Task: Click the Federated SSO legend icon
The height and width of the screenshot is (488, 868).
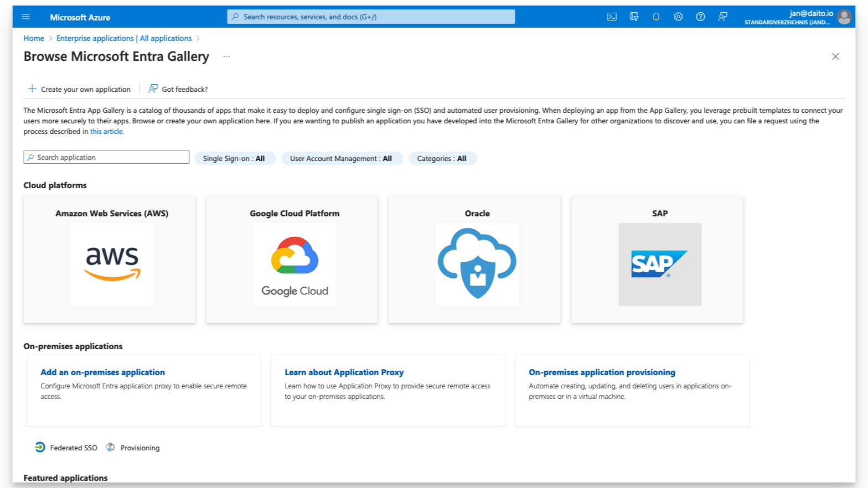Action: pos(40,447)
